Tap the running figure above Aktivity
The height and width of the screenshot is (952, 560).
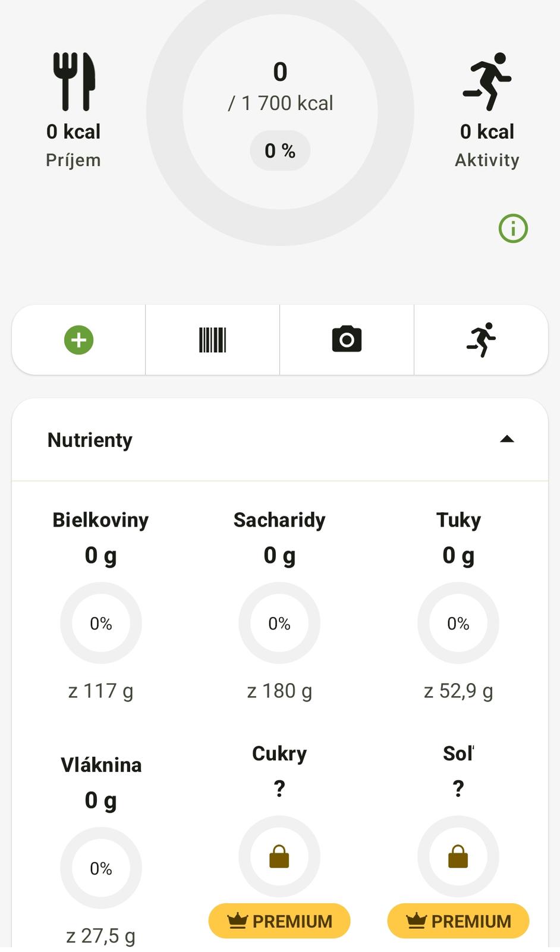point(487,82)
